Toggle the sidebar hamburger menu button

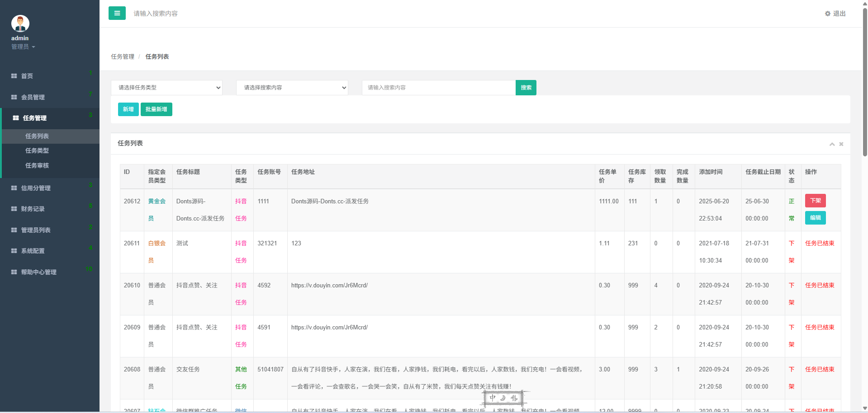[117, 13]
